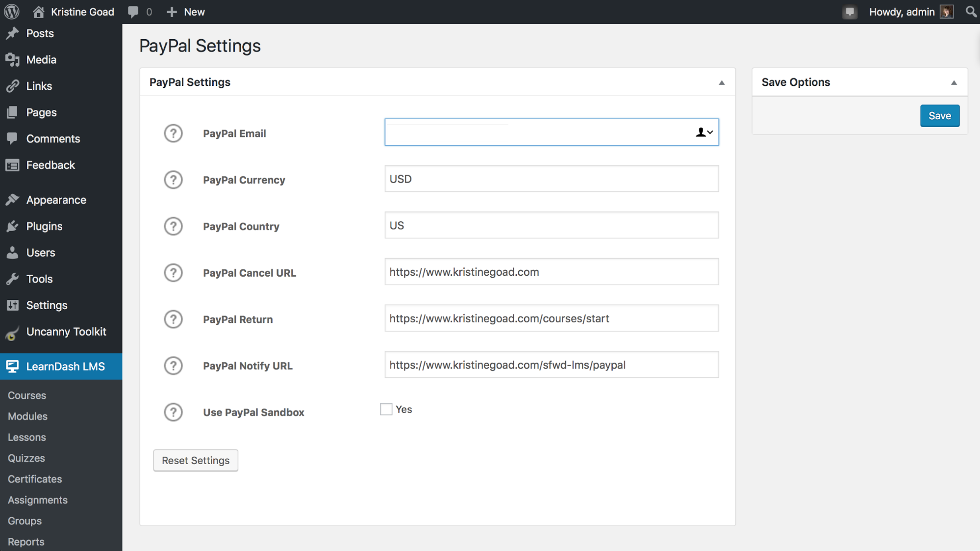
Task: Click the Appearance menu icon
Action: 13,199
